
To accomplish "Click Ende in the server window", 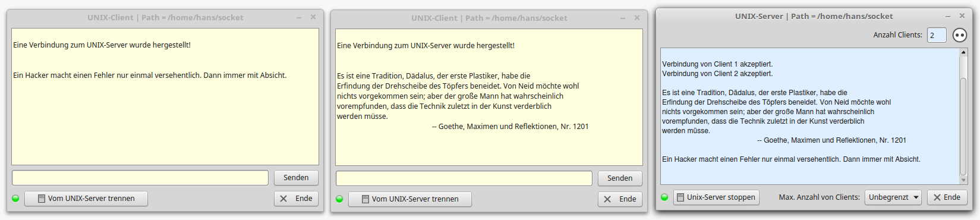I will tap(946, 197).
